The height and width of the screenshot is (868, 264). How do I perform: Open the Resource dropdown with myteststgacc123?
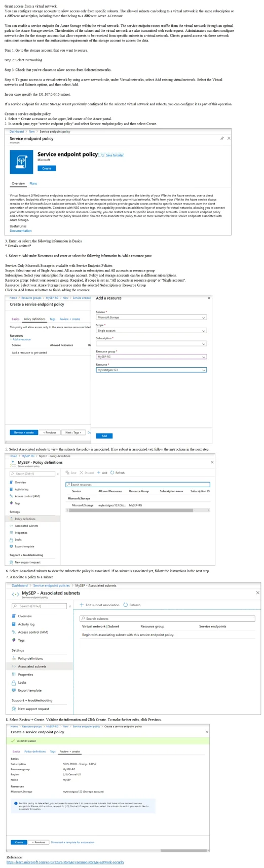151,370
